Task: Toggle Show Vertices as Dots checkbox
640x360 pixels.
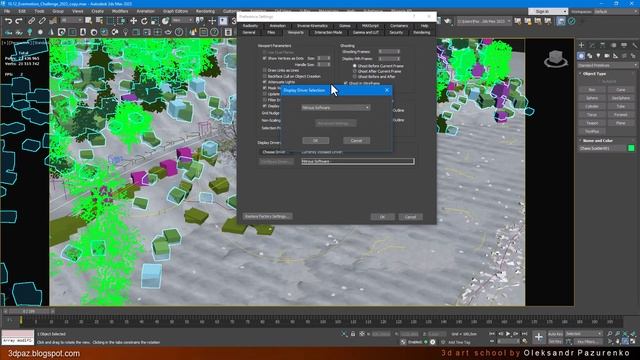Action: coord(264,58)
